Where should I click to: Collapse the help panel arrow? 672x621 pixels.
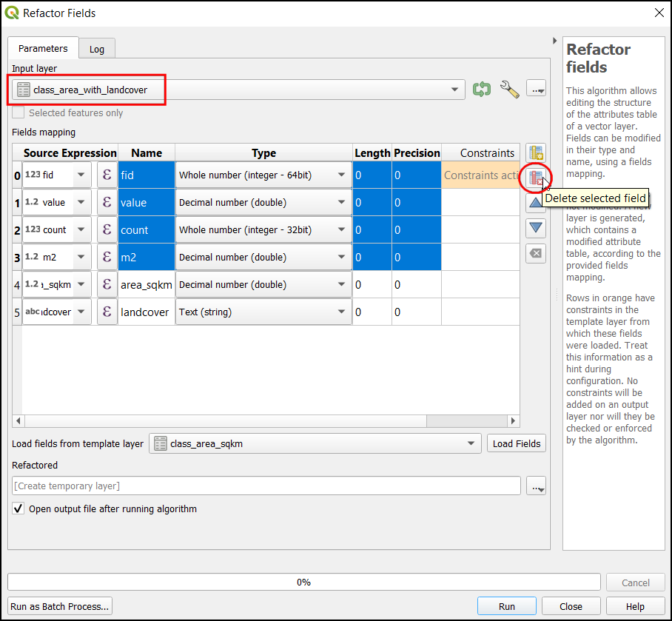pyautogui.click(x=555, y=41)
